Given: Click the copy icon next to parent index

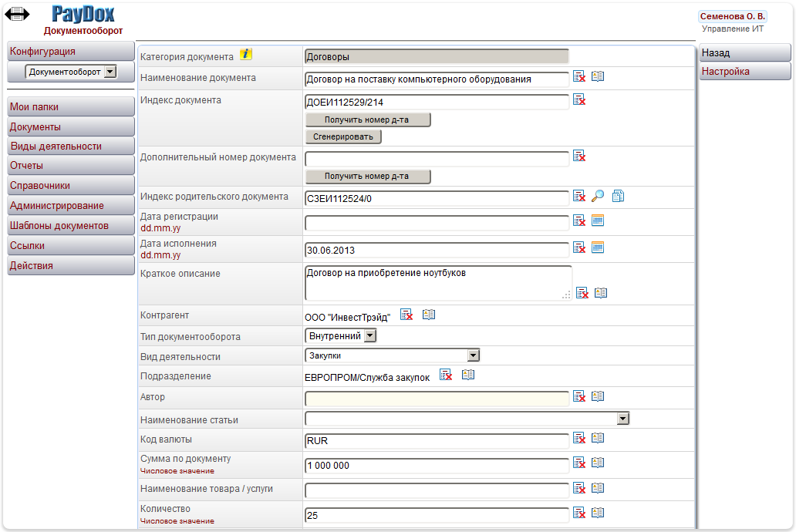Looking at the screenshot, I should 618,197.
